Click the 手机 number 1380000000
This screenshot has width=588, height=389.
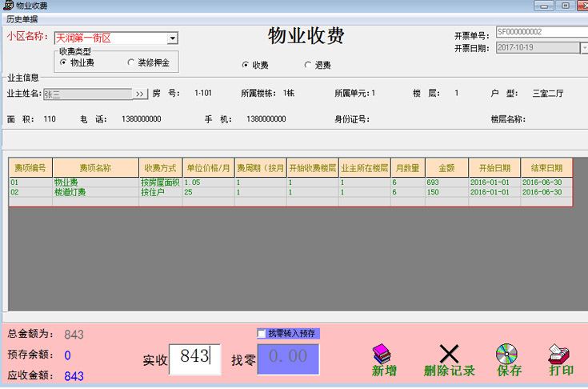click(x=266, y=119)
